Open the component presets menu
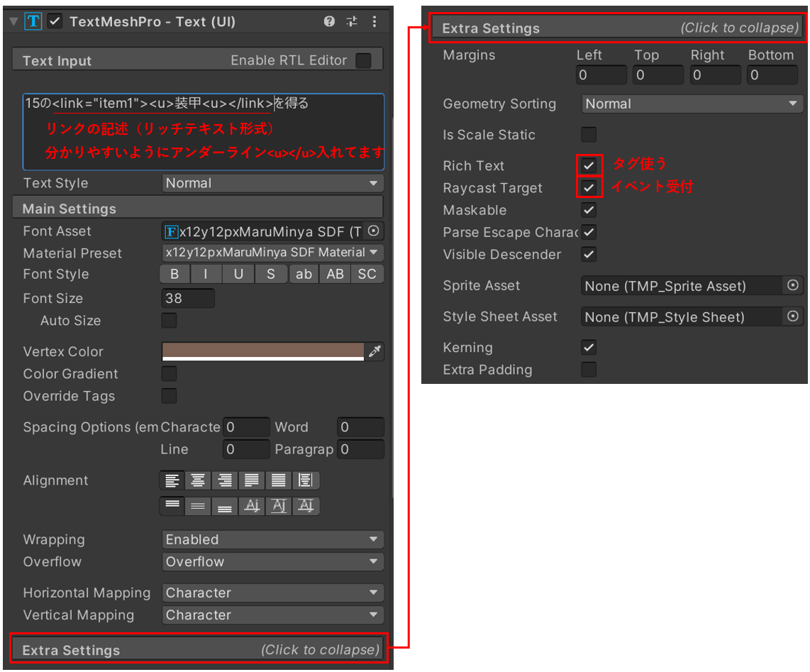This screenshot has width=810, height=672. pyautogui.click(x=352, y=22)
